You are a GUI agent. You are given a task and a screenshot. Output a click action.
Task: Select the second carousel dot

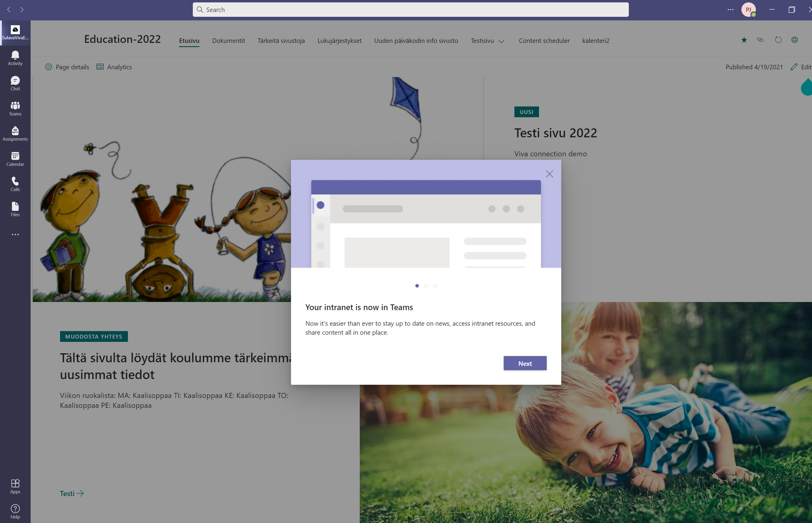[426, 286]
